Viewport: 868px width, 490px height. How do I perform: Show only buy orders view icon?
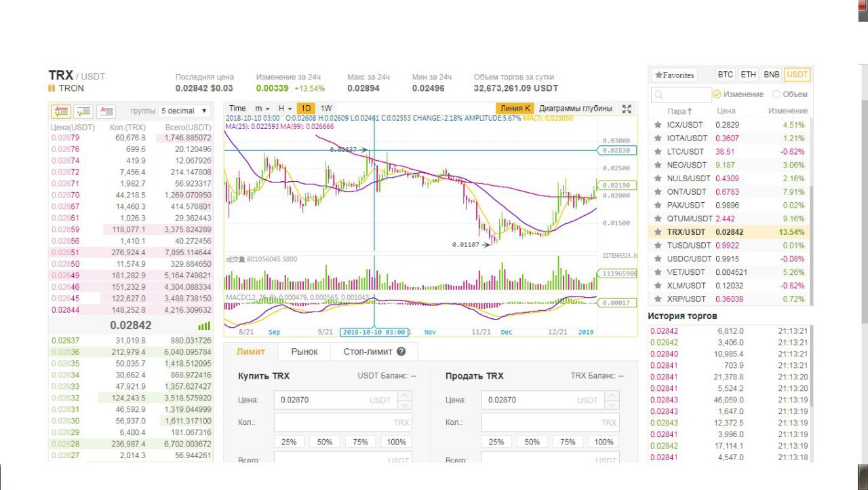tap(83, 111)
